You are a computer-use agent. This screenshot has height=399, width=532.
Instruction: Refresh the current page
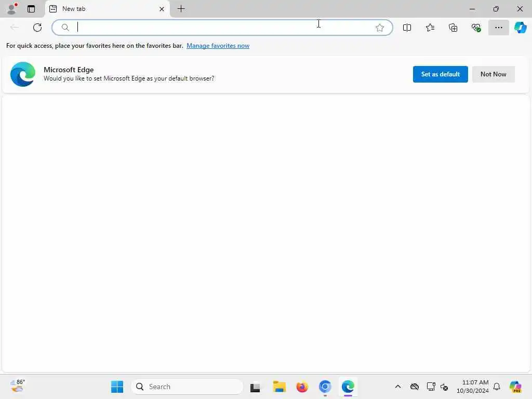click(x=37, y=28)
